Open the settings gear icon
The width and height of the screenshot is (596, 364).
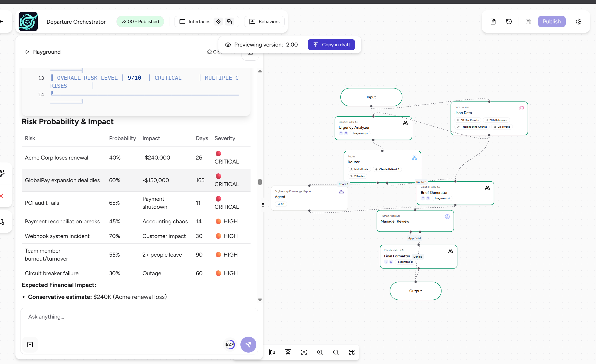click(579, 22)
